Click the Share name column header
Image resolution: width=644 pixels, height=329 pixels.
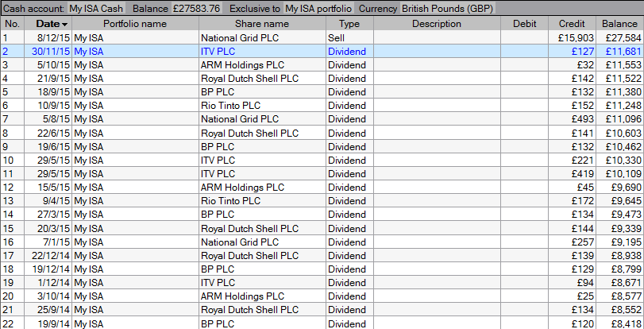[x=261, y=24]
